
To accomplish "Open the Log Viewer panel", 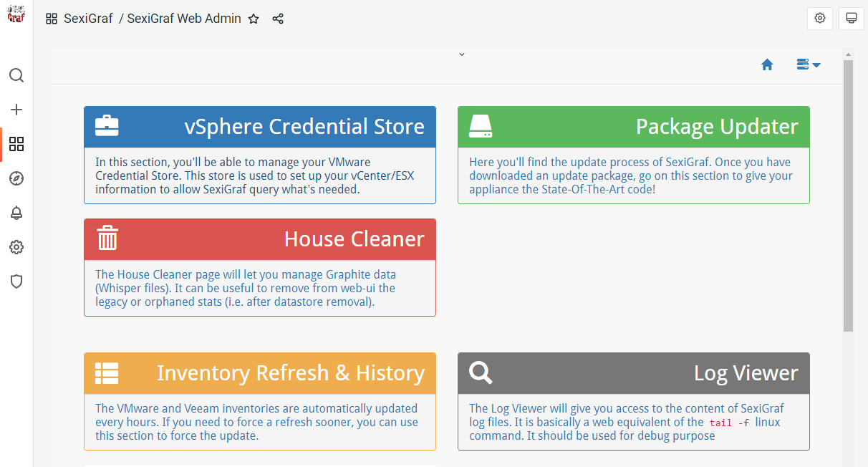I will tap(634, 401).
